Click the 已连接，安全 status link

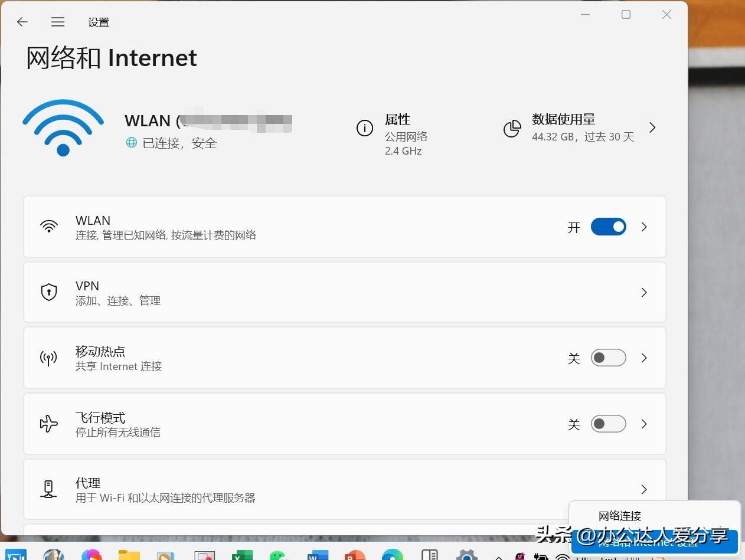[x=171, y=143]
